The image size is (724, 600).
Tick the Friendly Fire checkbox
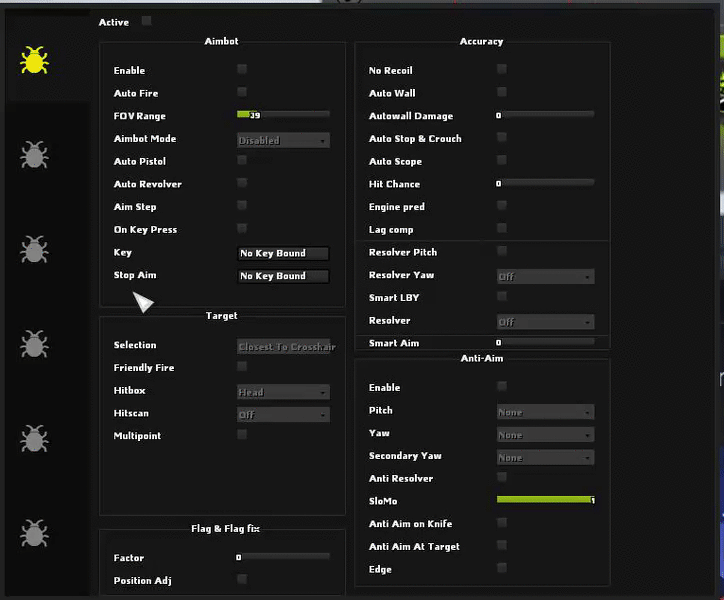click(x=242, y=367)
